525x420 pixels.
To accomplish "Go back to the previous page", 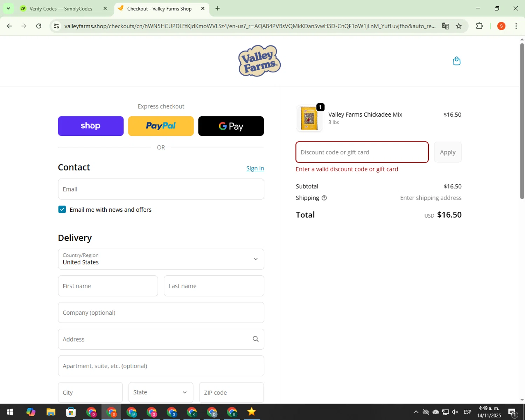I will point(9,26).
